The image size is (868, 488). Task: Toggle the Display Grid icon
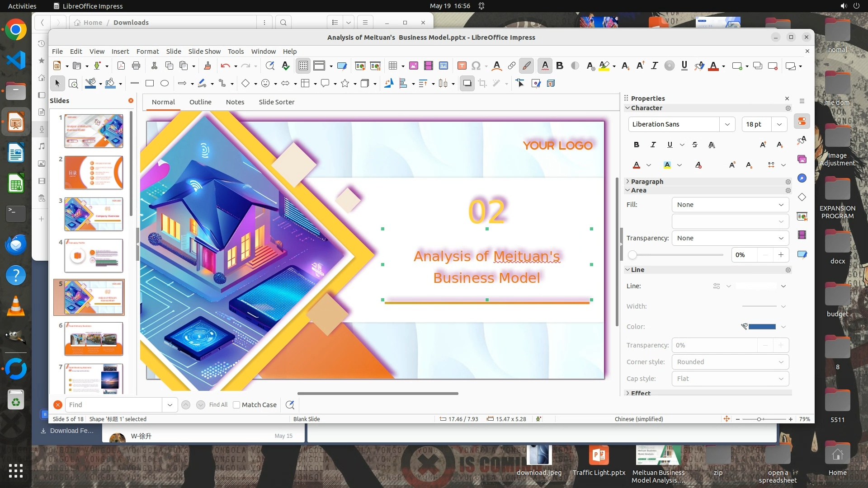(x=303, y=66)
